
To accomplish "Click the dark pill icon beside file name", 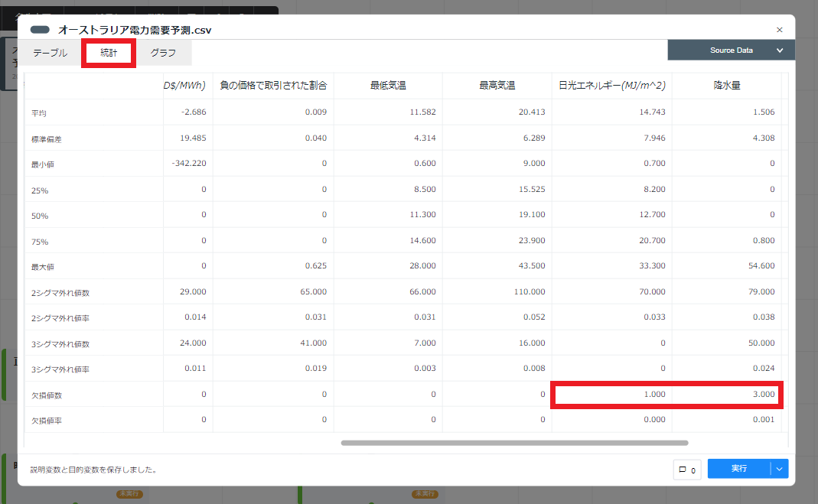I will coord(40,30).
